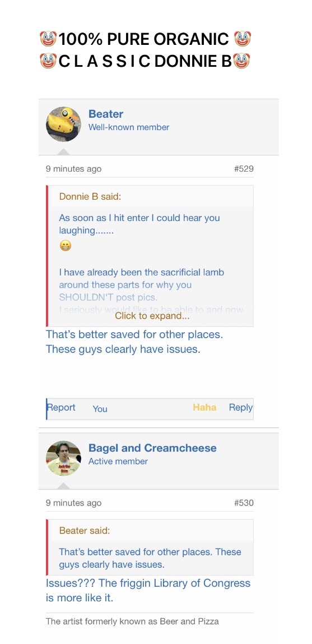312x644 pixels.
Task: Click the 'Beater said:' quote header
Action: [x=85, y=530]
